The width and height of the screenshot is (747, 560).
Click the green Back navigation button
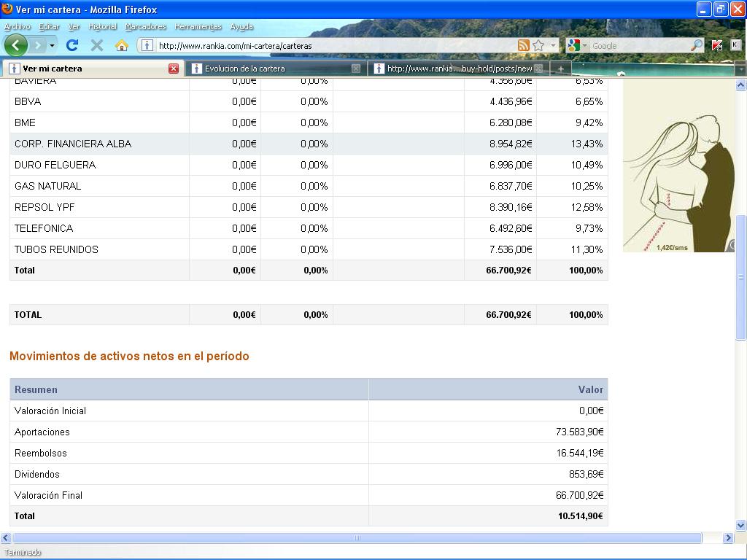coord(15,45)
